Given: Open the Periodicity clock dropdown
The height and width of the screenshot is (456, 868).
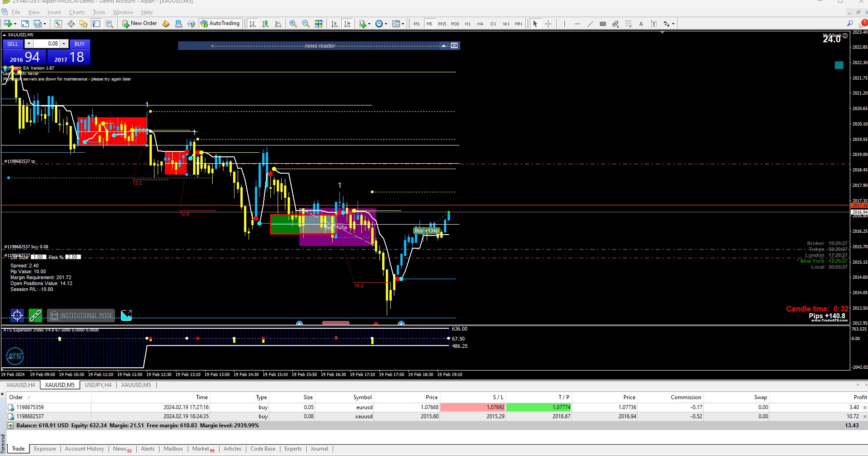Looking at the screenshot, I should 381,24.
